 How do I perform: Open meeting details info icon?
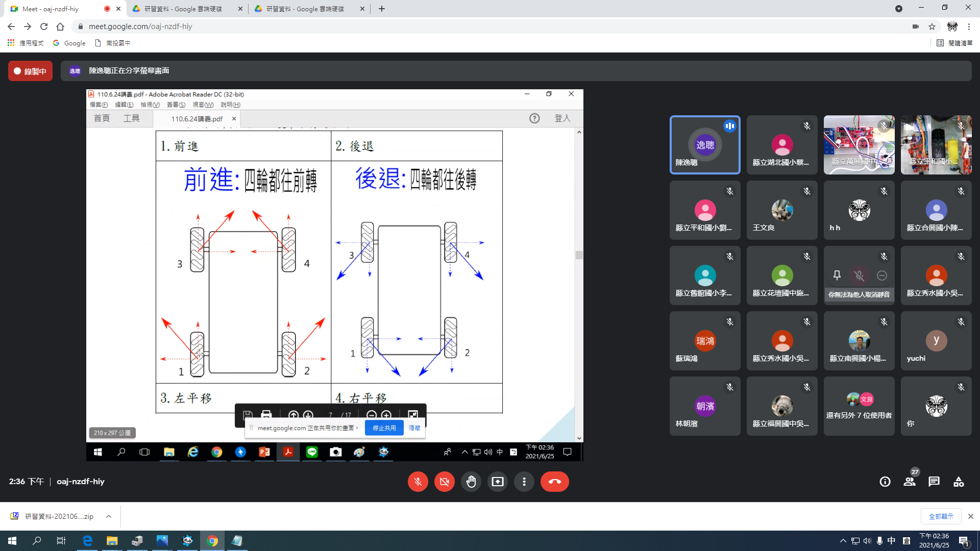885,482
